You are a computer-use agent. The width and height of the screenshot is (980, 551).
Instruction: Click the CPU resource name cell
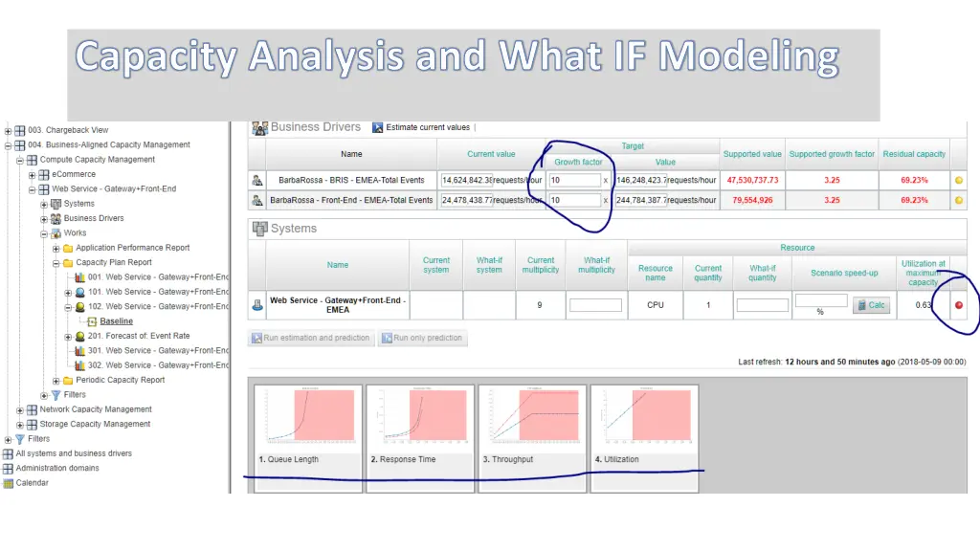655,305
